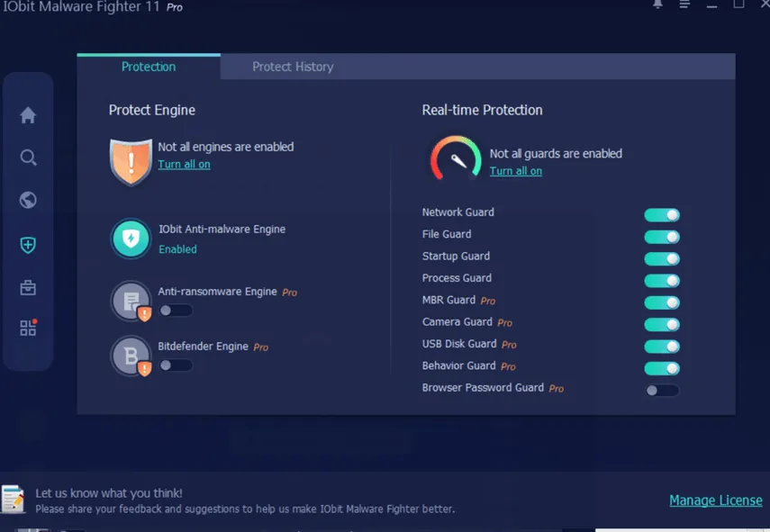Enable Browser Password Guard
This screenshot has height=532, width=770.
click(x=662, y=390)
